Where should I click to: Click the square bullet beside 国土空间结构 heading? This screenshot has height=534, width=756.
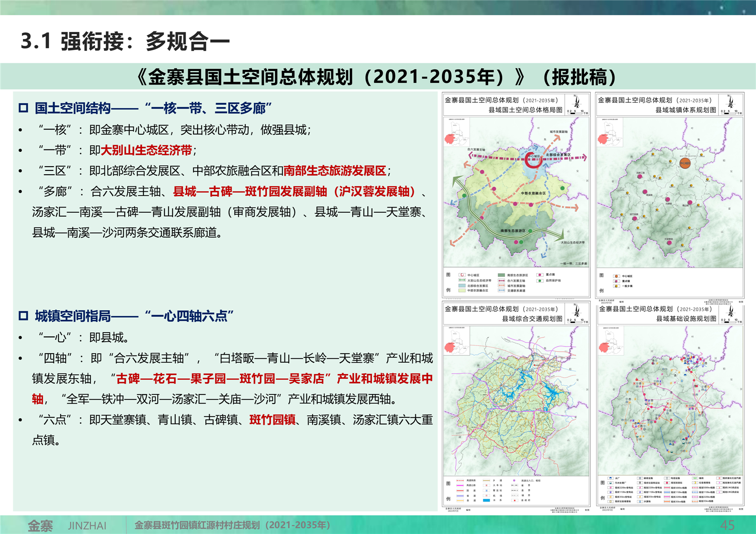[x=23, y=108]
